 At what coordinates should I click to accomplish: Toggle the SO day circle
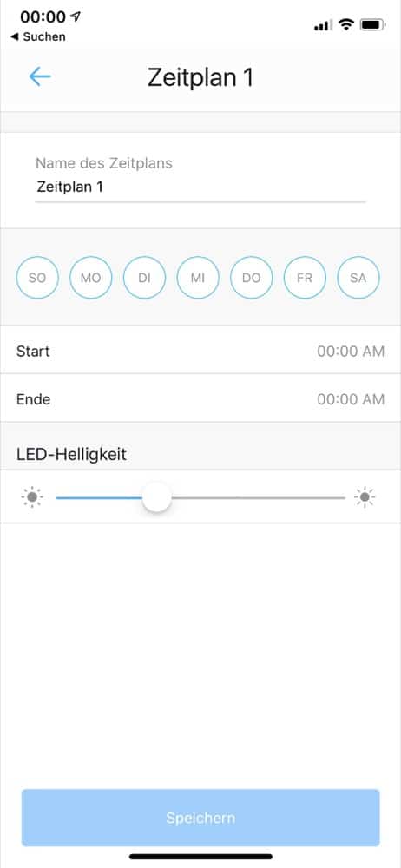pos(37,278)
